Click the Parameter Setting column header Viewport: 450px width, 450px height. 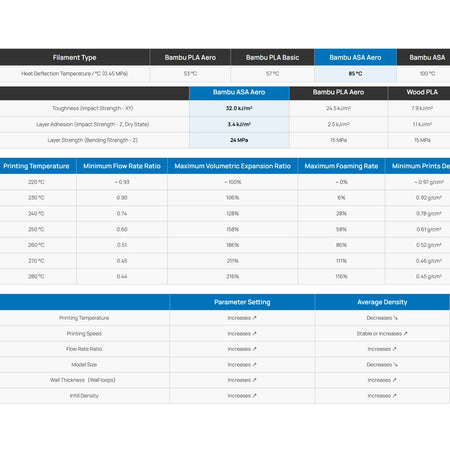[242, 302]
